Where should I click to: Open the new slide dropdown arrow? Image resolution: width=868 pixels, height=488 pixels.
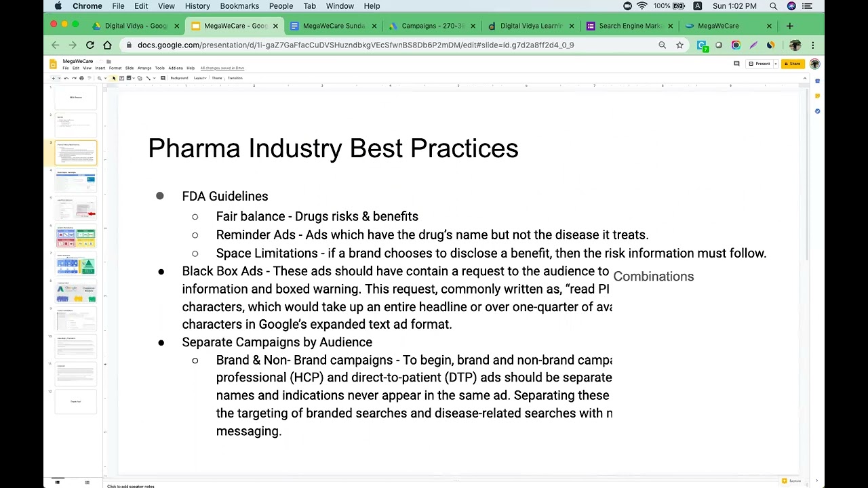[x=60, y=78]
